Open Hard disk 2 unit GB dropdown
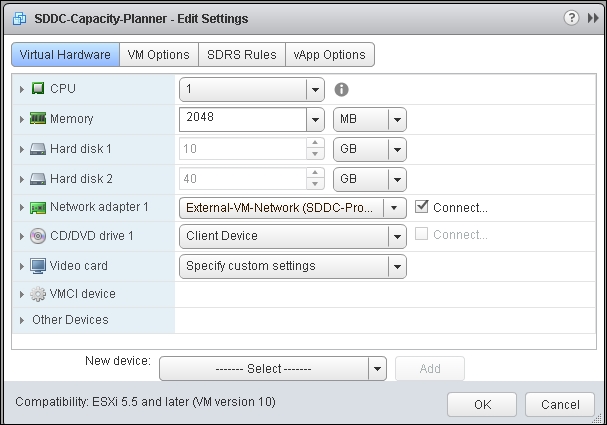The height and width of the screenshot is (425, 607). tap(370, 179)
